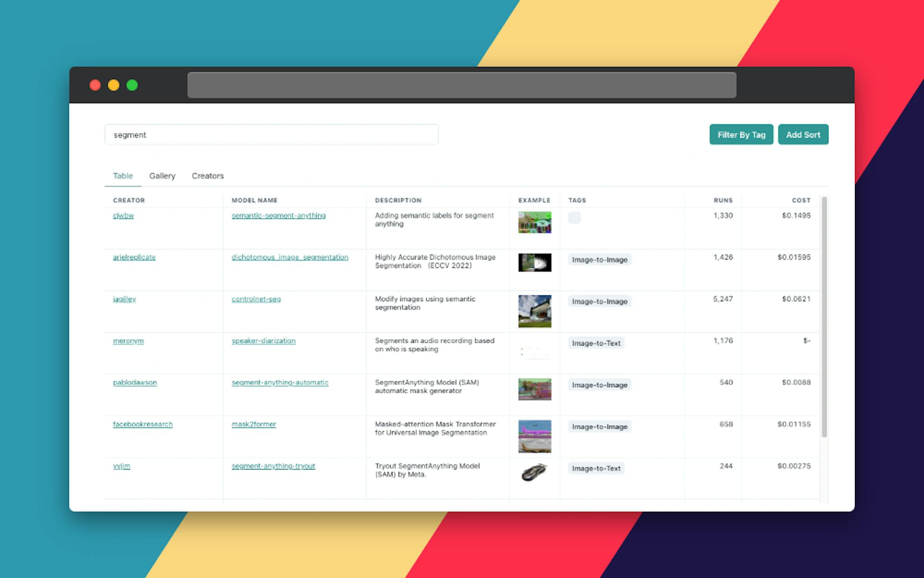Screen dimensions: 924x578
Task: Switch to the Creators tab
Action: (x=208, y=176)
